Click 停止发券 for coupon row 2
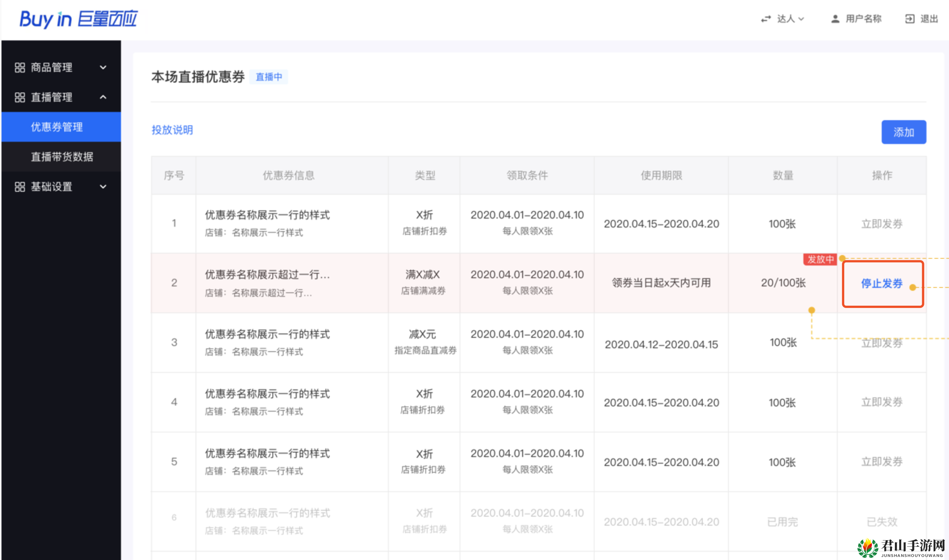This screenshot has height=560, width=949. (x=882, y=283)
